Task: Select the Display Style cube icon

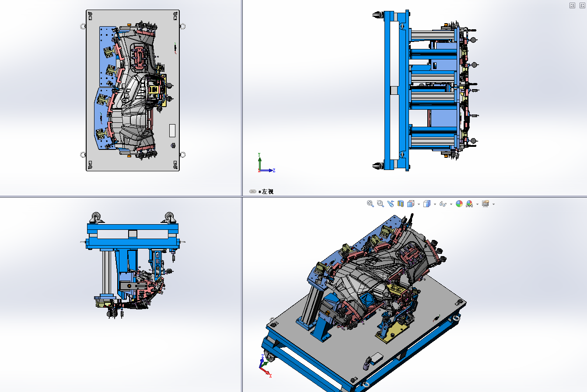Action: coord(426,204)
